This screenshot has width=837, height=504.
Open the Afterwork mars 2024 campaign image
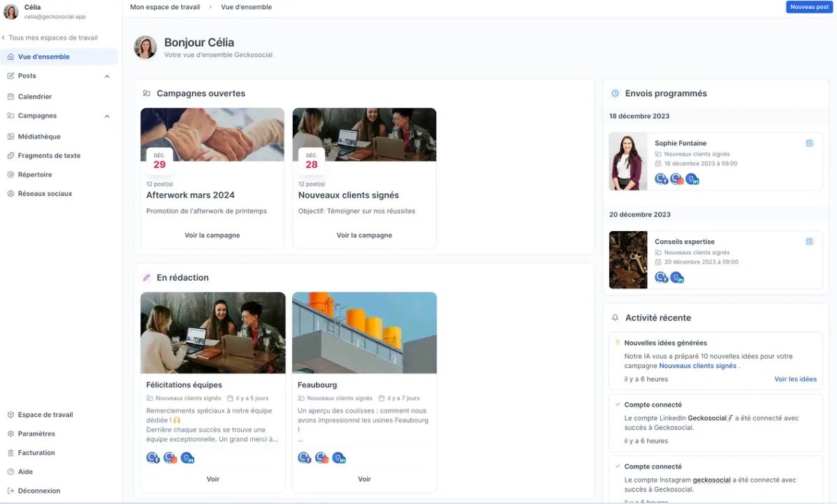pyautogui.click(x=212, y=135)
